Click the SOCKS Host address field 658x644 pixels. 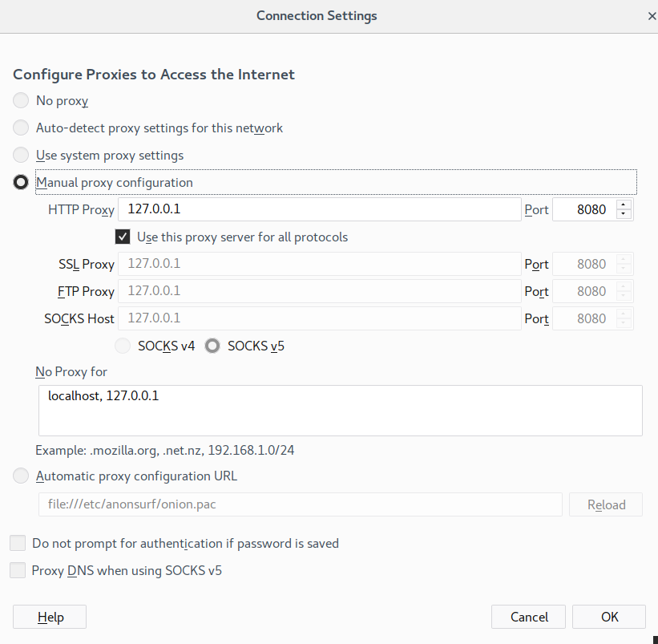pyautogui.click(x=319, y=318)
